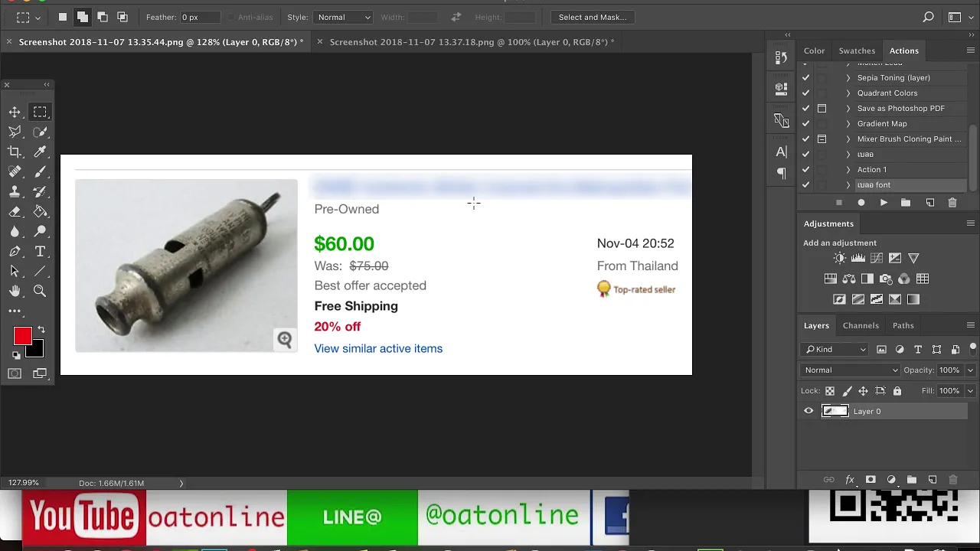980x551 pixels.
Task: Toggle Quick Mask mode
Action: (15, 373)
